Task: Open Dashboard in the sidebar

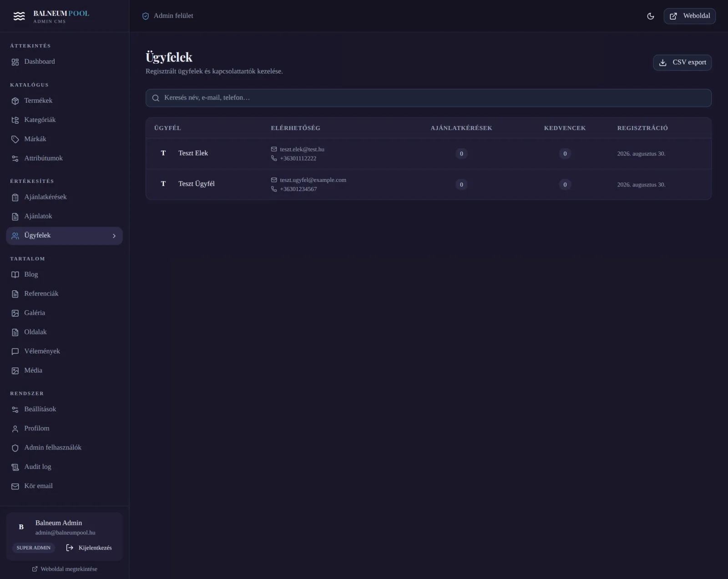Action: pyautogui.click(x=65, y=61)
